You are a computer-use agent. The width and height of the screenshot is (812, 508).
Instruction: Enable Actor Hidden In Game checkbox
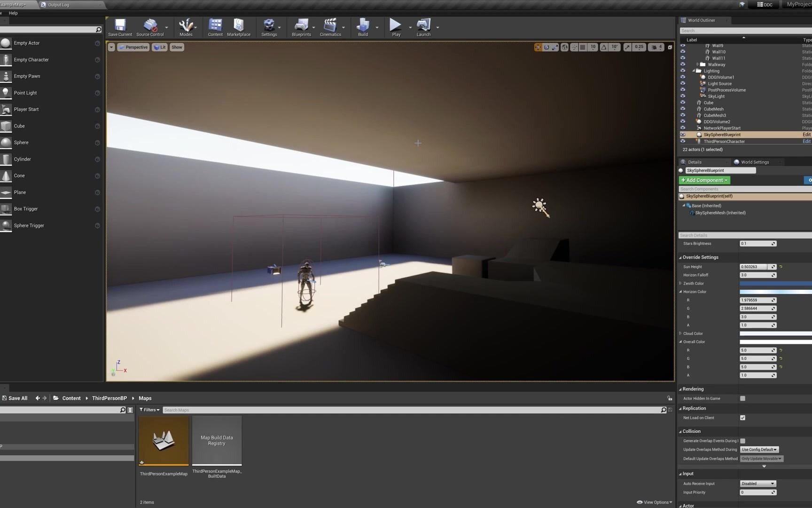(742, 398)
